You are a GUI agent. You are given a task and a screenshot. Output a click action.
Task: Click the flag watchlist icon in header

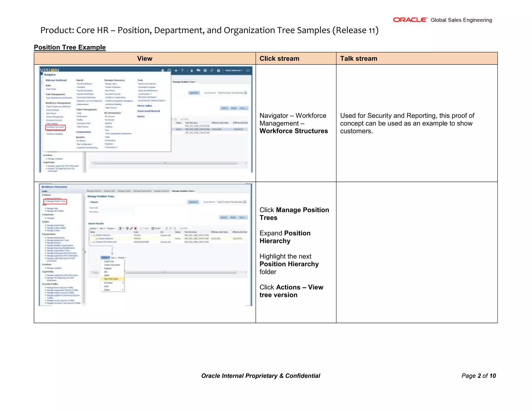point(182,70)
